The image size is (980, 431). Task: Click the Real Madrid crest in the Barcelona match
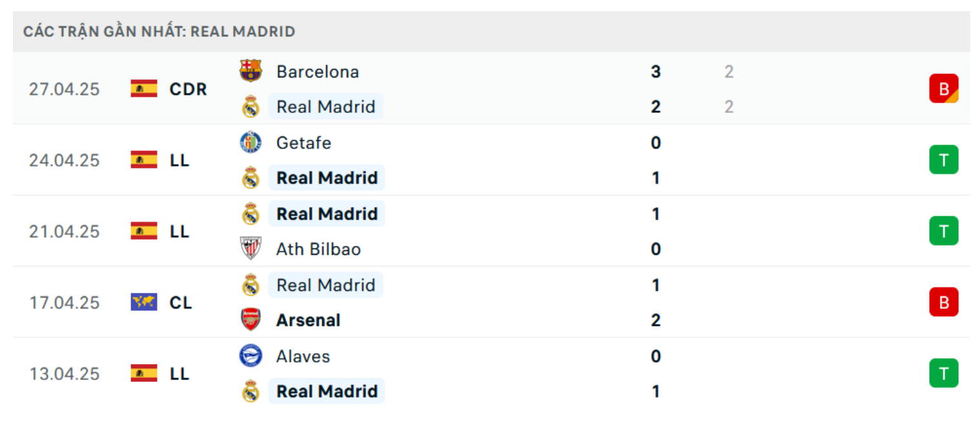coord(250,106)
